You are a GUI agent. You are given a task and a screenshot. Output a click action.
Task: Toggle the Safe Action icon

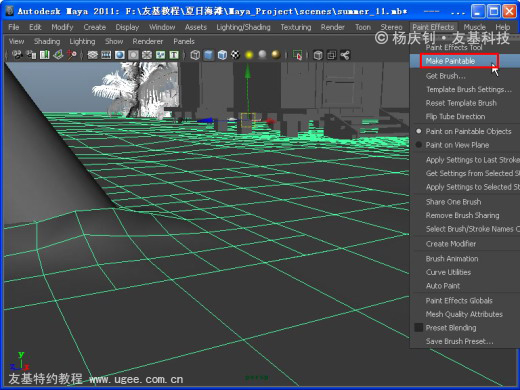[x=161, y=55]
